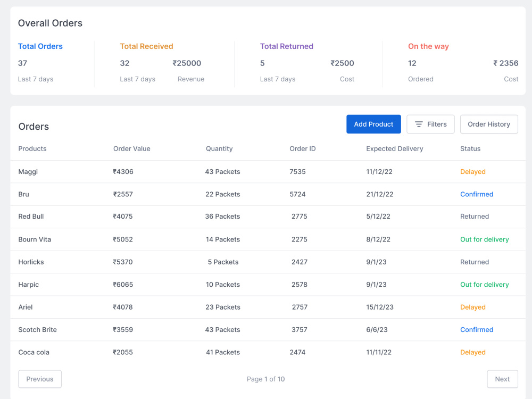Click the Returned status for Horlicks
This screenshot has width=532, height=399.
tap(475, 262)
